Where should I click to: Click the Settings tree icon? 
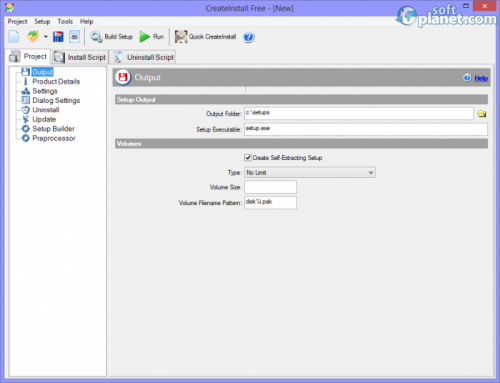click(25, 91)
